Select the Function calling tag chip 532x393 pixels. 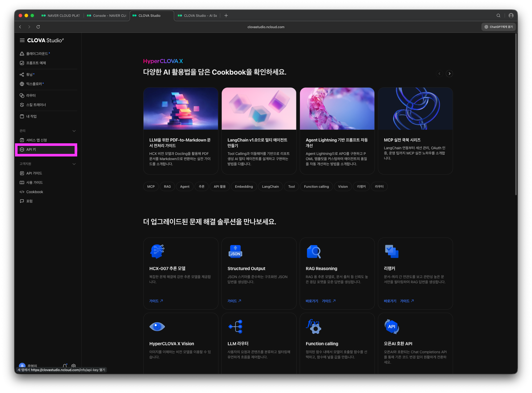[316, 186]
